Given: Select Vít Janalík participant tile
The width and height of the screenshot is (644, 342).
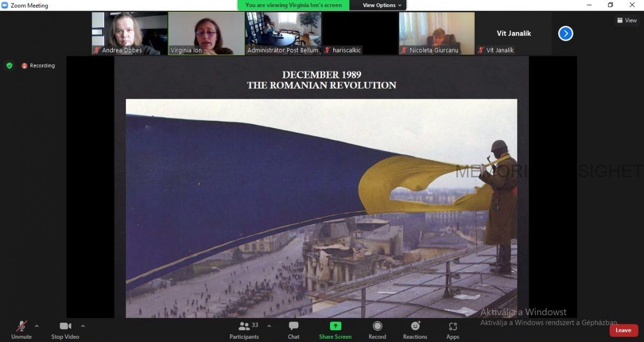Looking at the screenshot, I should (514, 33).
